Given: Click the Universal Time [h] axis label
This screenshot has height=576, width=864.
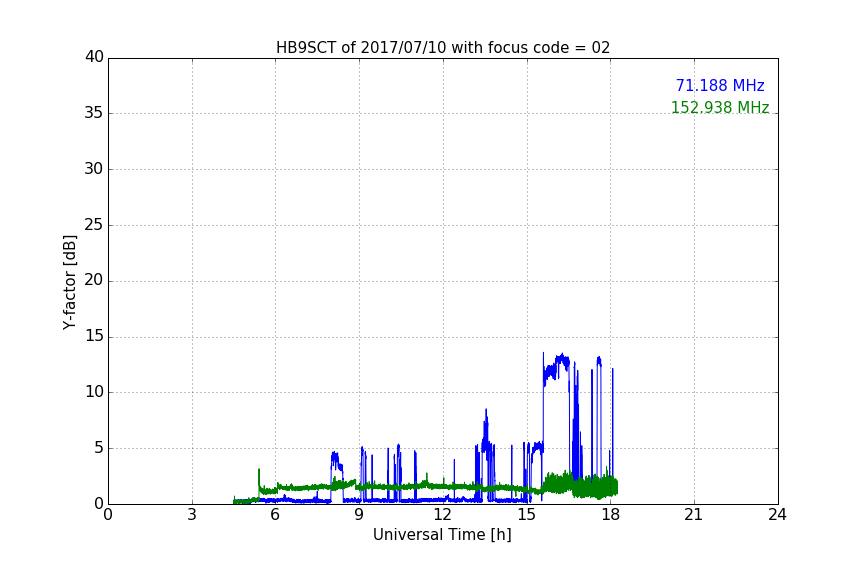Looking at the screenshot, I should (442, 535).
